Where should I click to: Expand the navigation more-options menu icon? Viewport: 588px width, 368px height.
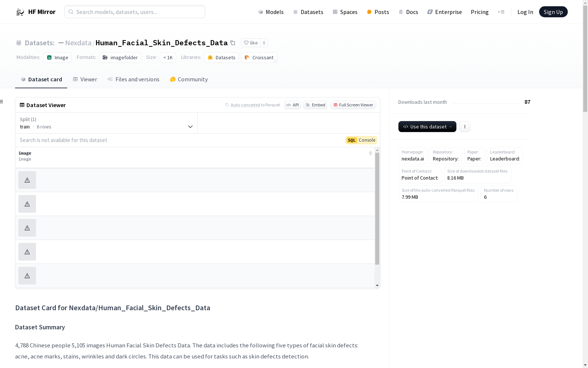coord(501,12)
